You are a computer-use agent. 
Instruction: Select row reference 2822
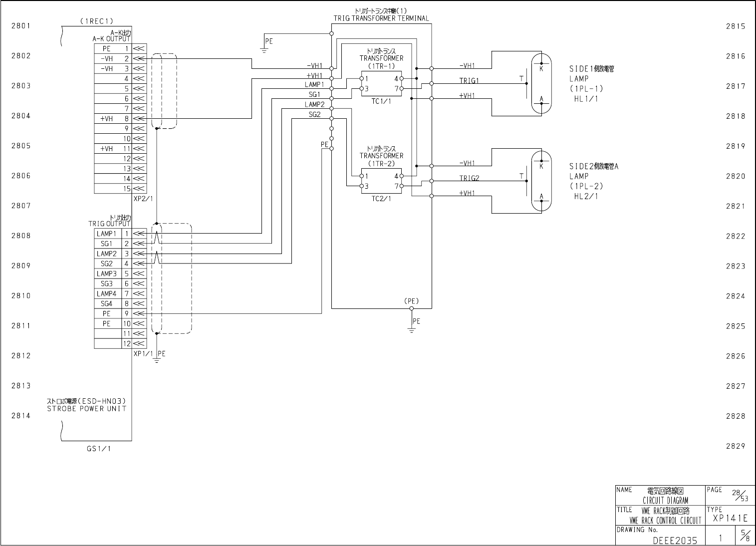(x=736, y=236)
